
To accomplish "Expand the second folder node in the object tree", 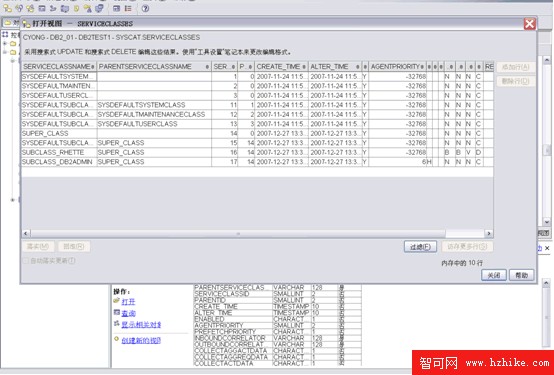I will 5,52.
